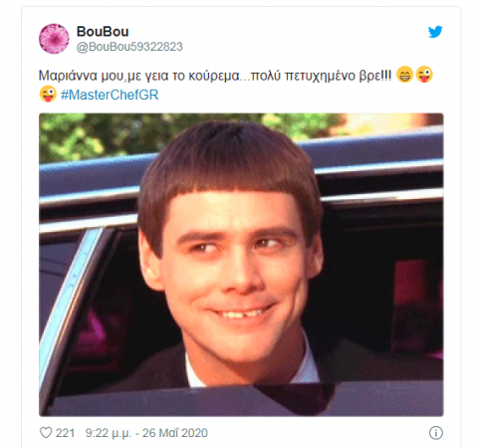Like the tweet with heart icon
This screenshot has width=480, height=448.
click(x=46, y=433)
